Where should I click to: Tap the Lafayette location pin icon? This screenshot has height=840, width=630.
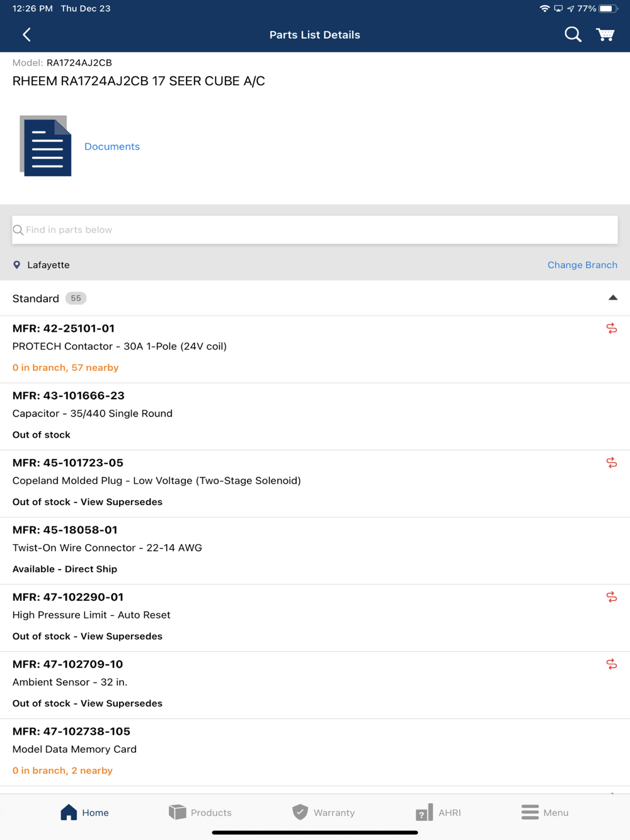coord(17,265)
